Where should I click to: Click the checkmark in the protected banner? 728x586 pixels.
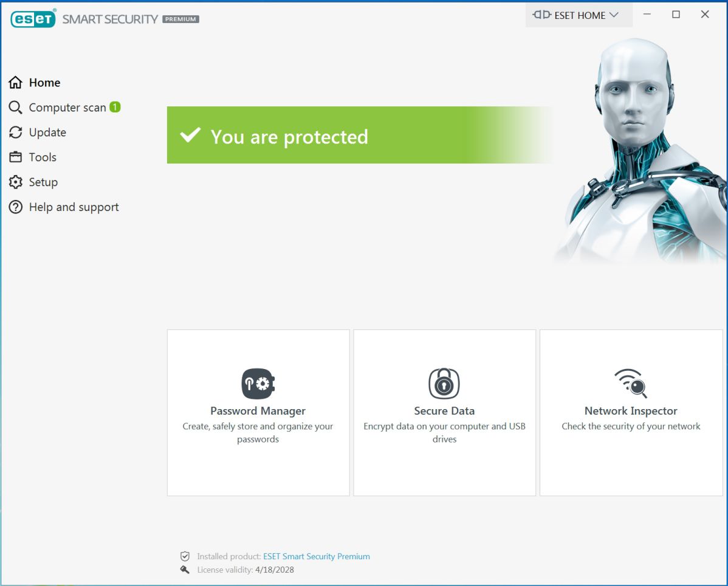click(x=190, y=135)
